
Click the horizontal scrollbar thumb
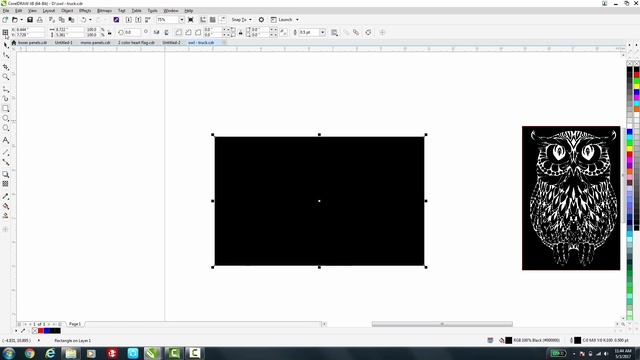[x=442, y=324]
